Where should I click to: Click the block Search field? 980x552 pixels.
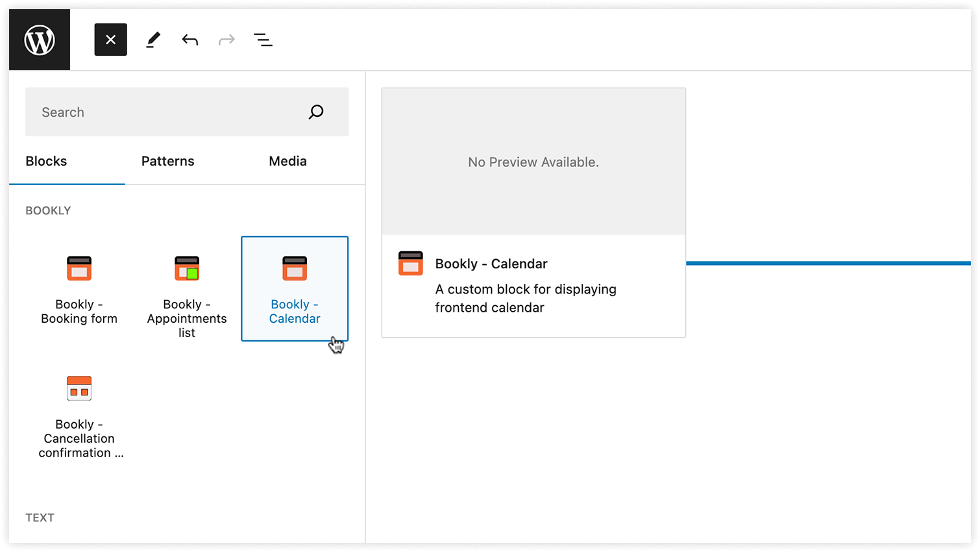187,112
